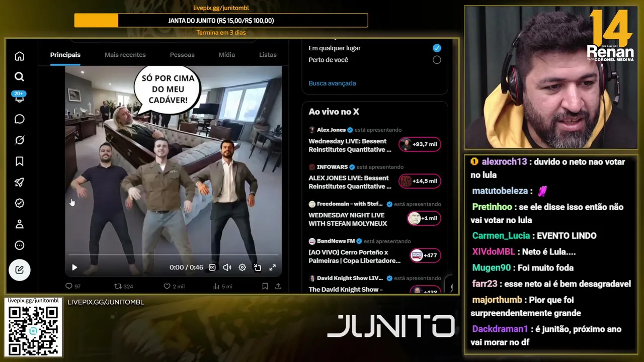Open 'WEDNESDAY NIGHT LIVE WITH STEFAN MOLYNEUX'
Image resolution: width=644 pixels, height=362 pixels.
(348, 219)
